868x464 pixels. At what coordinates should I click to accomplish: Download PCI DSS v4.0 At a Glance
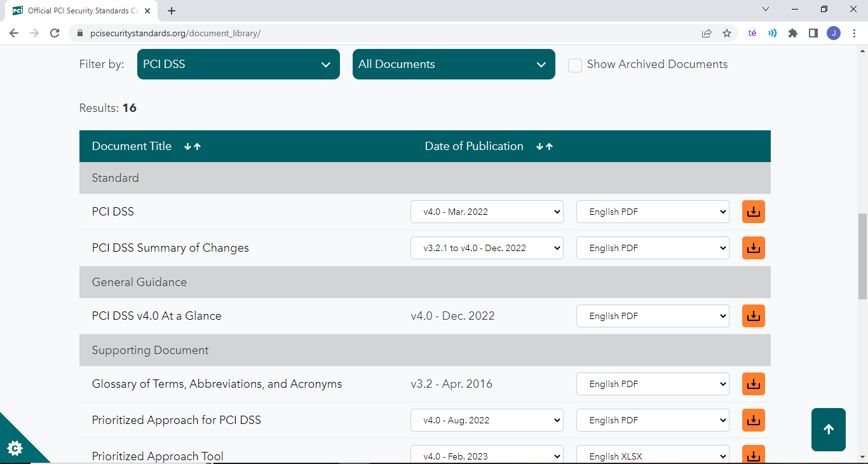click(754, 316)
